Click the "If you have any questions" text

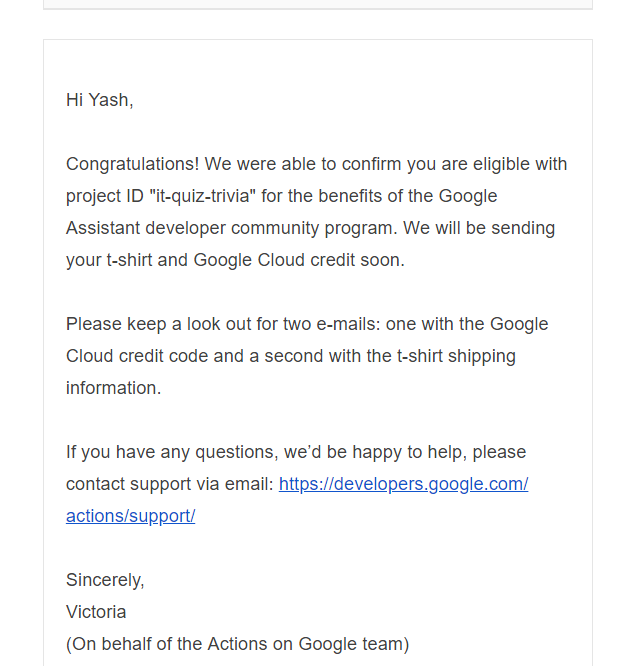pyautogui.click(x=172, y=452)
